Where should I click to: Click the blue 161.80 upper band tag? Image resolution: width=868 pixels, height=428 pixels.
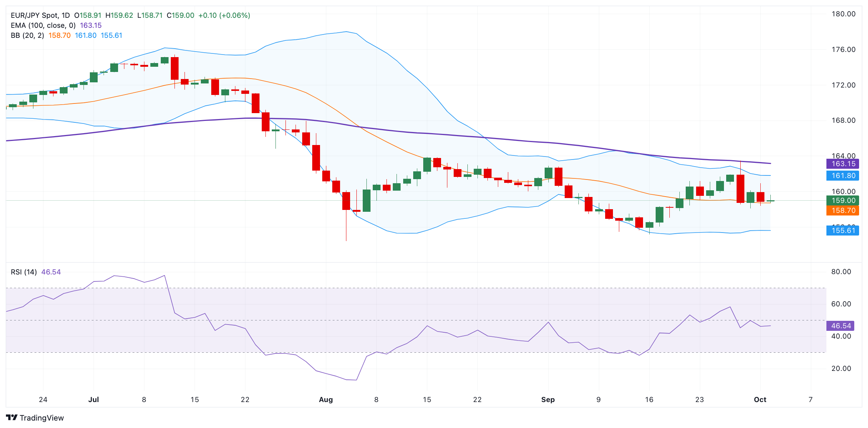(842, 175)
